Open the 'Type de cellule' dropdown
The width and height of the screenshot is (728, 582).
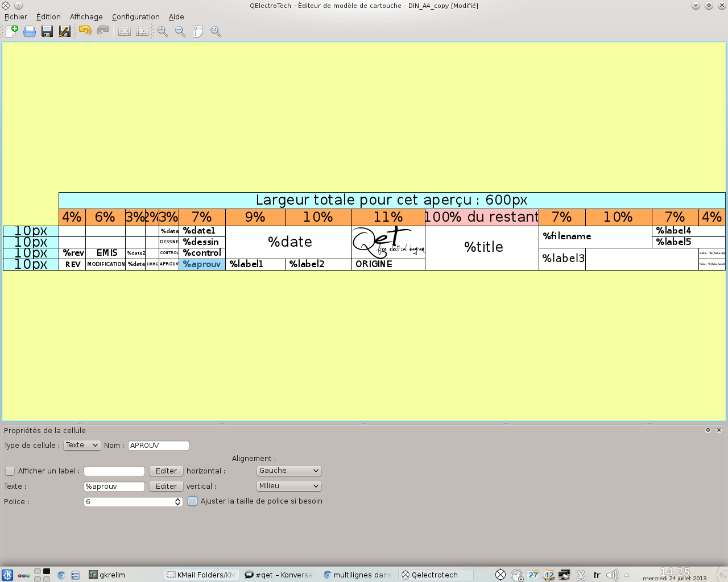pyautogui.click(x=82, y=445)
